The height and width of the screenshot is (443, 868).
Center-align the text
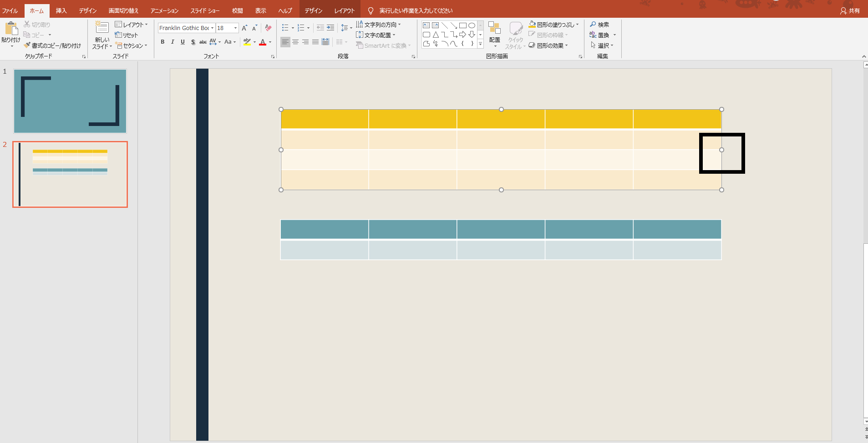[295, 42]
